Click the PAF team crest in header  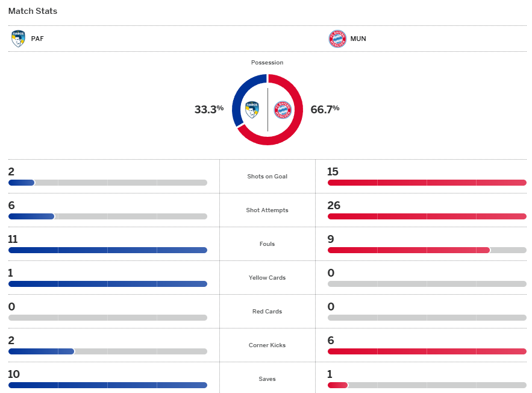coord(18,39)
